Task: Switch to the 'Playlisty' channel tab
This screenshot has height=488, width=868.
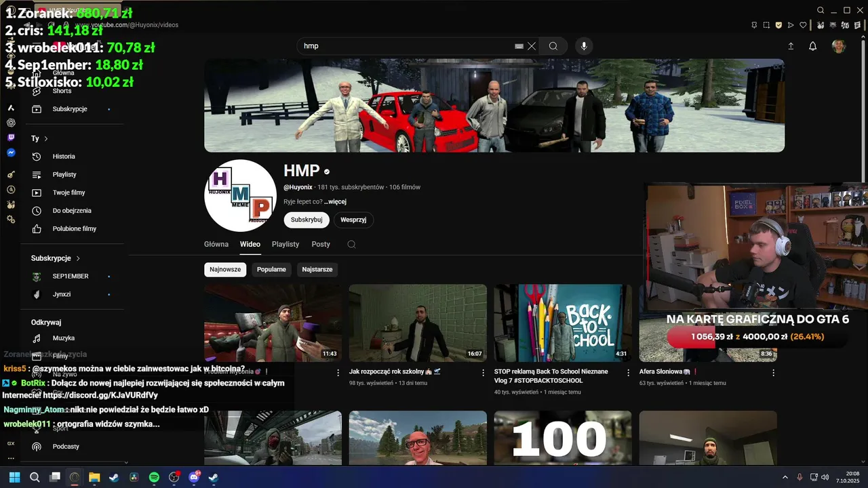Action: [x=285, y=244]
